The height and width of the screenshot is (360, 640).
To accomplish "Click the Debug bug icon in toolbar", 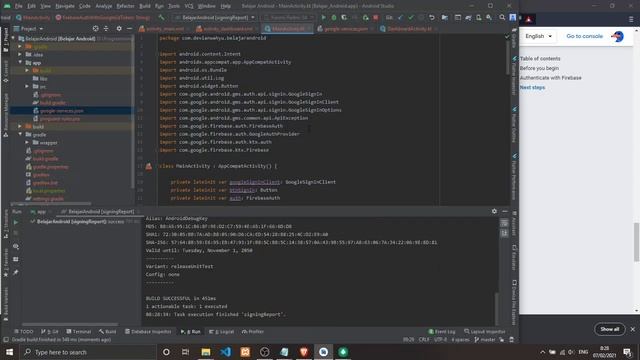I will click(334, 18).
